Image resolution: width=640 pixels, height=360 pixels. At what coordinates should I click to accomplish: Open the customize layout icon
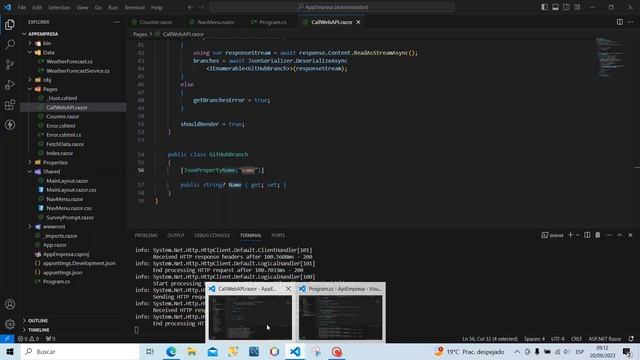coord(577,7)
